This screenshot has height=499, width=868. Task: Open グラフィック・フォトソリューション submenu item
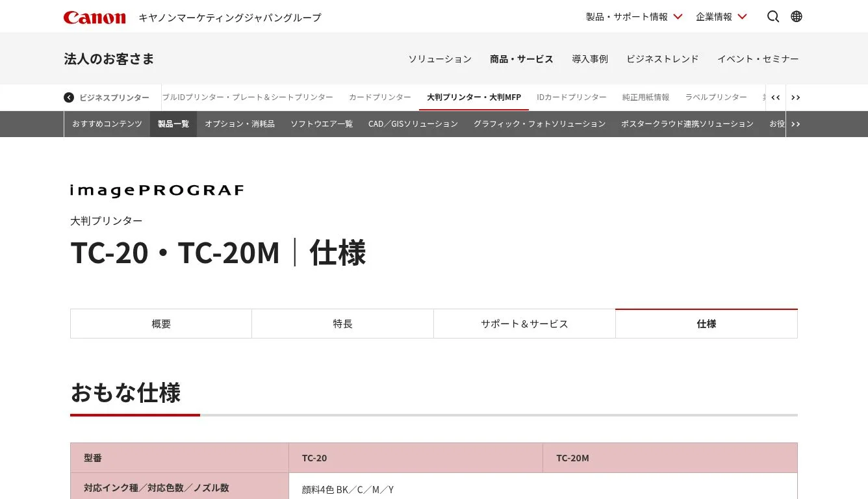point(539,124)
